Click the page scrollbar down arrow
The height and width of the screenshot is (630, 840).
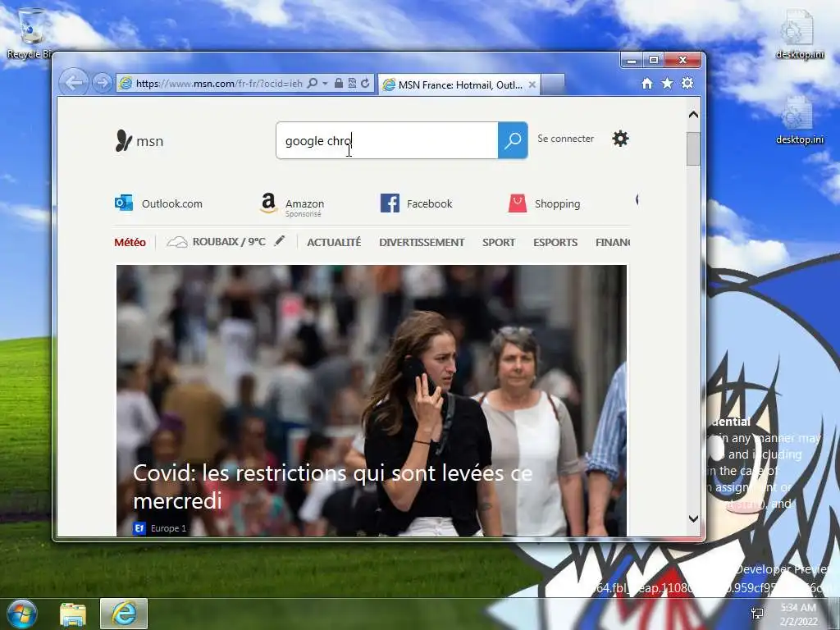(x=693, y=518)
